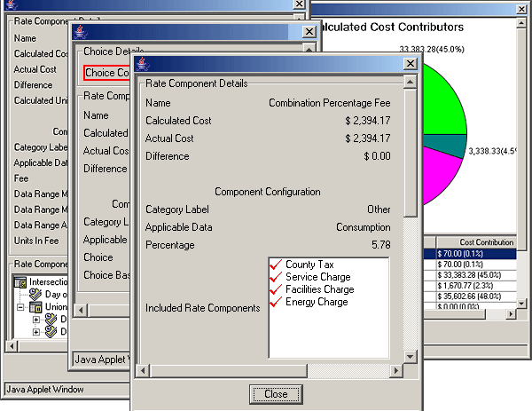Click the red checkmark beside Energy Charge

[277, 303]
